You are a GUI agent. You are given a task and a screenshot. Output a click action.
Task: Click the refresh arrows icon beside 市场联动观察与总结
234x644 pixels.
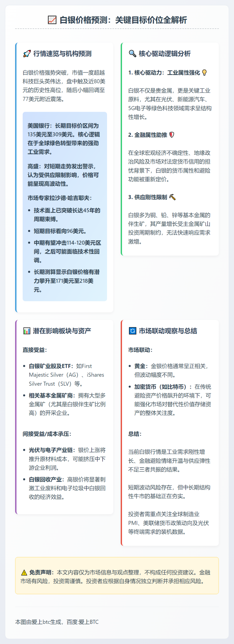tap(132, 331)
